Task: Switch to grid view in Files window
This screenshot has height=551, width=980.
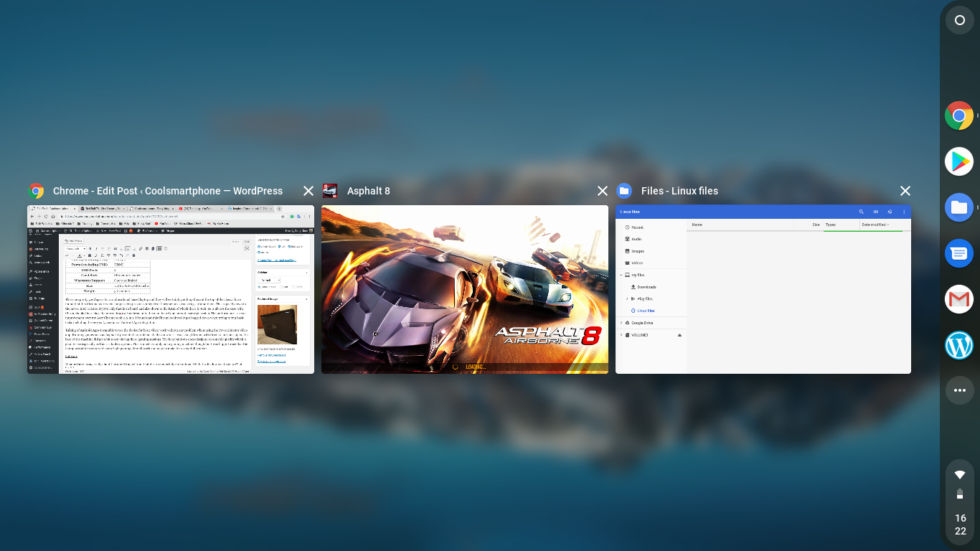Action: [x=876, y=212]
